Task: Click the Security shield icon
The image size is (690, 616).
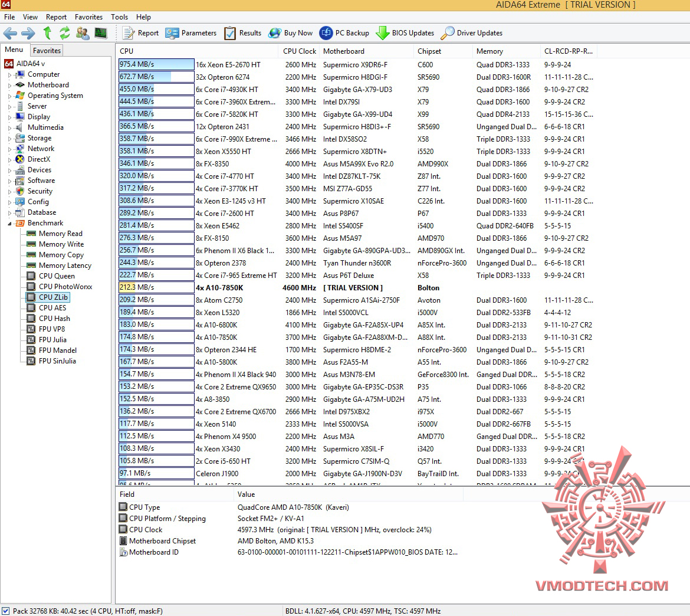Action: pos(20,191)
